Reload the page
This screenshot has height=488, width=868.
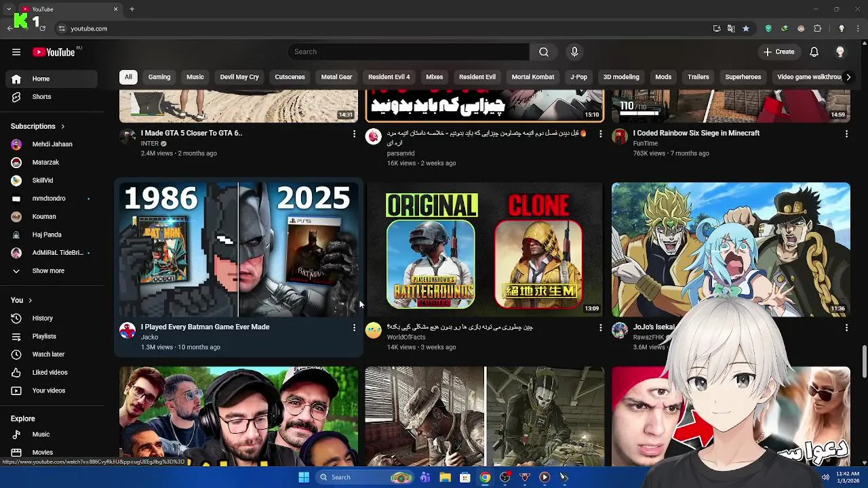tap(42, 28)
